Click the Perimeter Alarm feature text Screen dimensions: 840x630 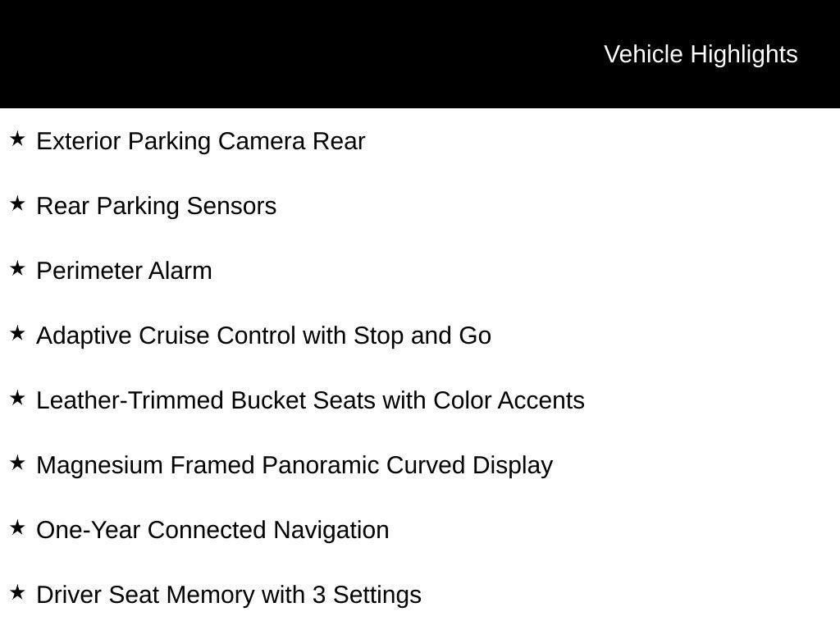[125, 271]
